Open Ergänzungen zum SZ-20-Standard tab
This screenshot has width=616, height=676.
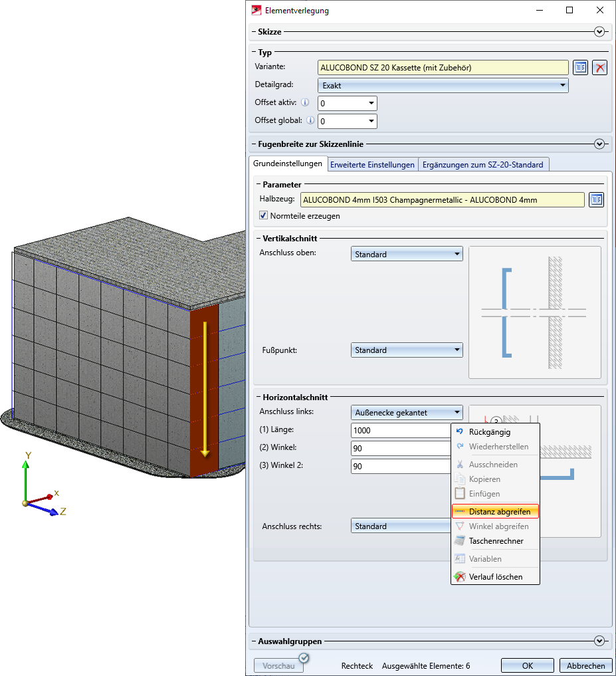[x=482, y=165]
